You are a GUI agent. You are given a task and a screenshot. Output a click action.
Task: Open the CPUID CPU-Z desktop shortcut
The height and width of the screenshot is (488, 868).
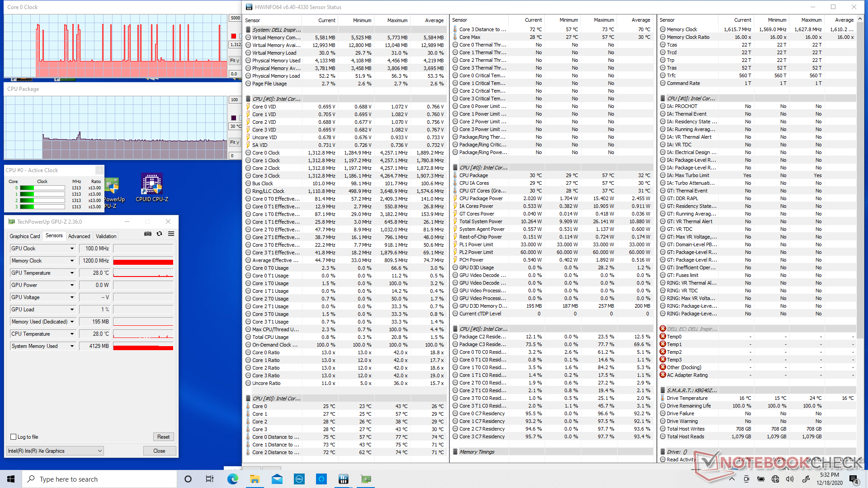pos(152,187)
